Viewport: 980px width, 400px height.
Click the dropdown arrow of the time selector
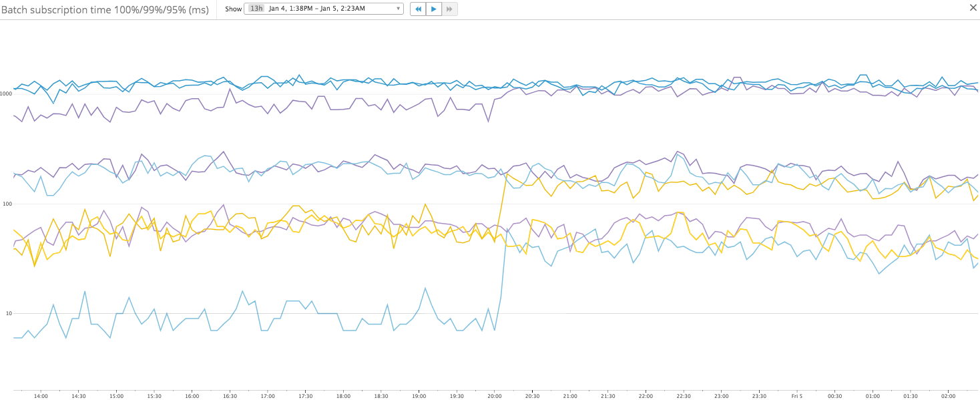click(x=399, y=9)
